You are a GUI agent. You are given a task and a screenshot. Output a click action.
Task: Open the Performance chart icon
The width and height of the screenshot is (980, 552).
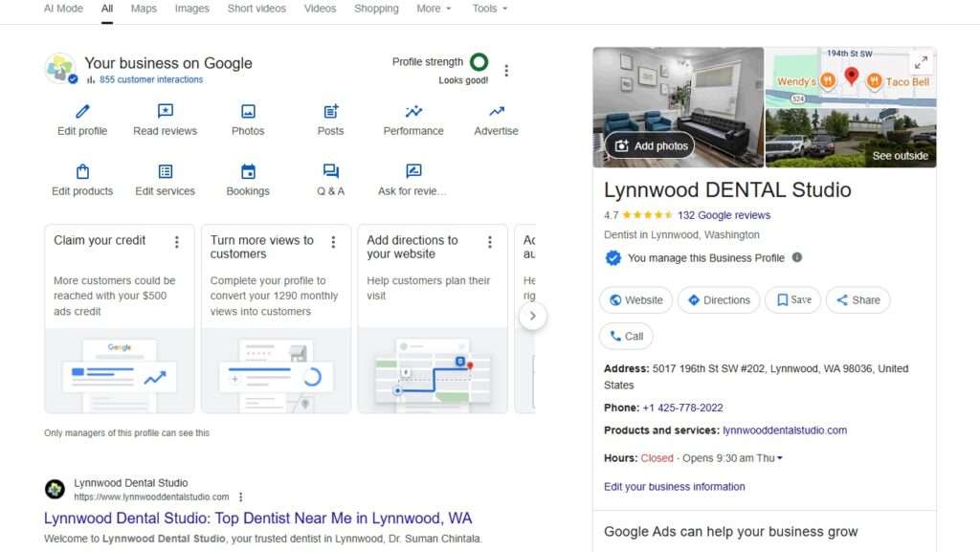(x=413, y=112)
